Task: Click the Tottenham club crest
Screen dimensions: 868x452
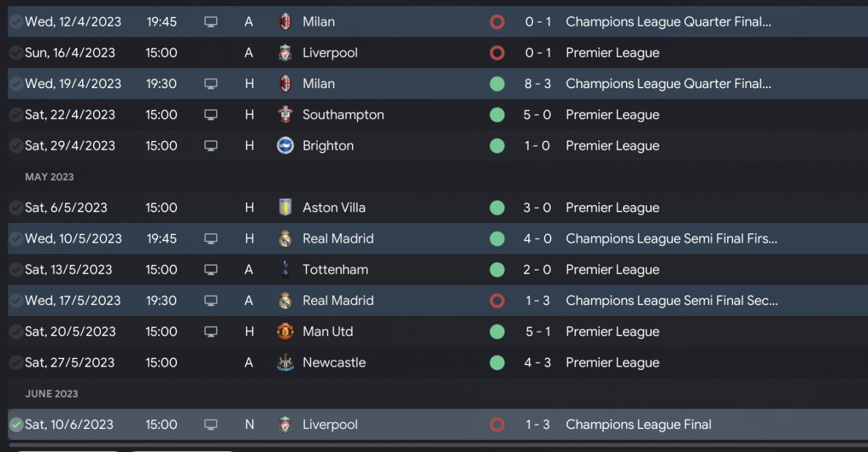Action: [285, 270]
